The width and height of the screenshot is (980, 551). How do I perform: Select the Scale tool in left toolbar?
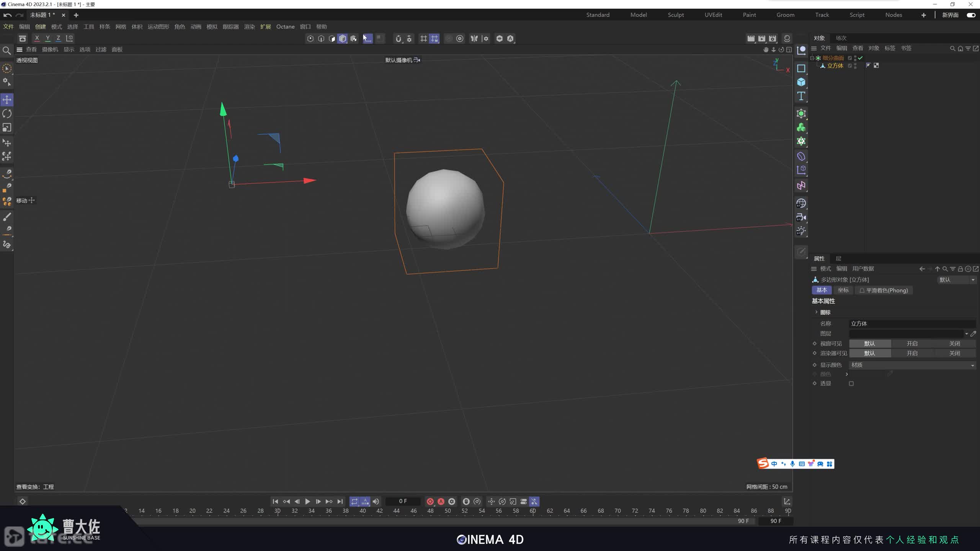(x=7, y=127)
